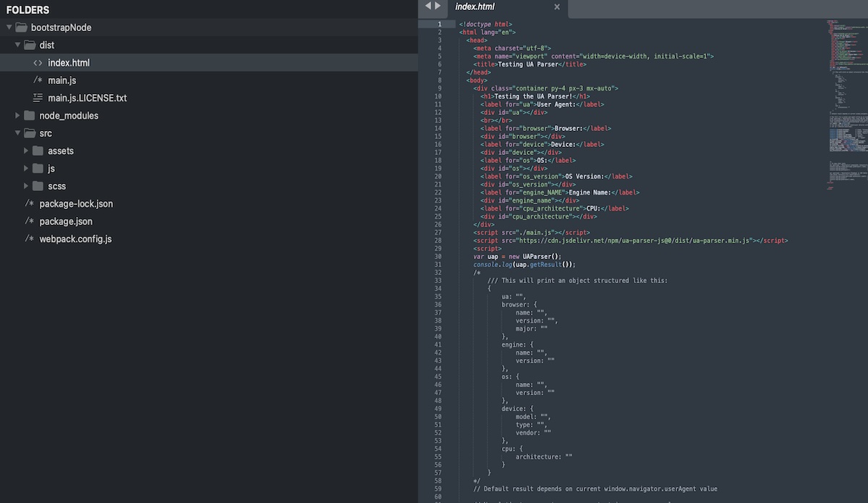The width and height of the screenshot is (868, 503).
Task: Open main.js in the sidebar
Action: tap(62, 80)
